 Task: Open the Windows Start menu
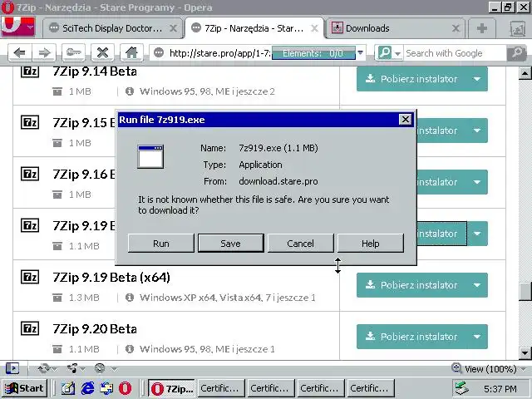point(24,388)
